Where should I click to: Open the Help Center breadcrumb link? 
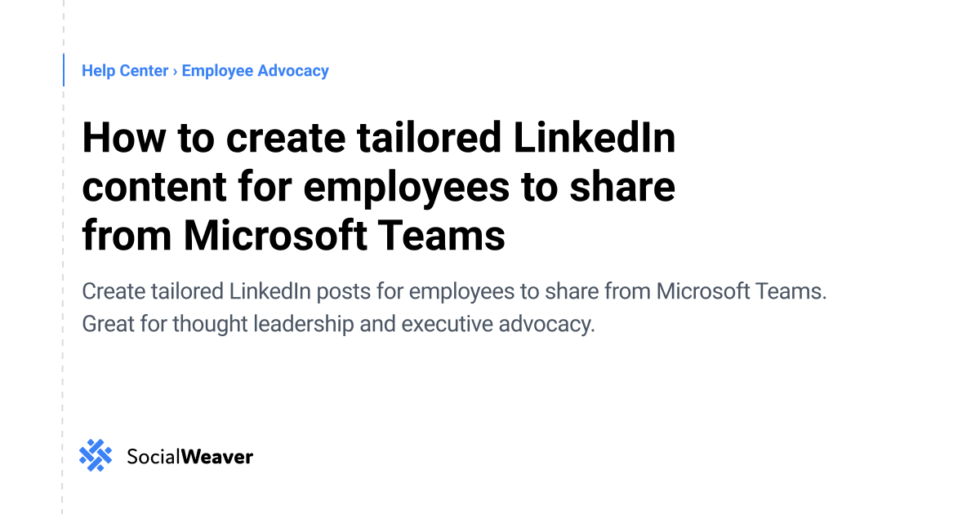[125, 71]
